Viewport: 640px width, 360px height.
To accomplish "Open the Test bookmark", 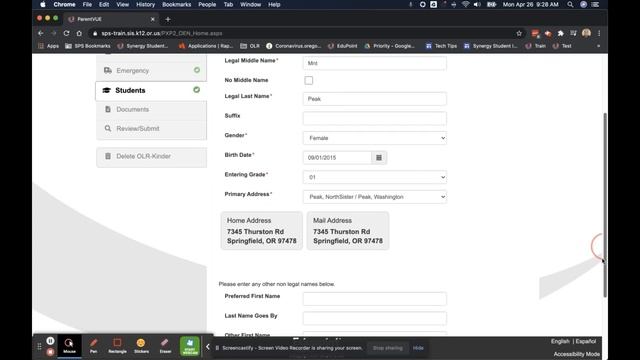I will (x=562, y=46).
